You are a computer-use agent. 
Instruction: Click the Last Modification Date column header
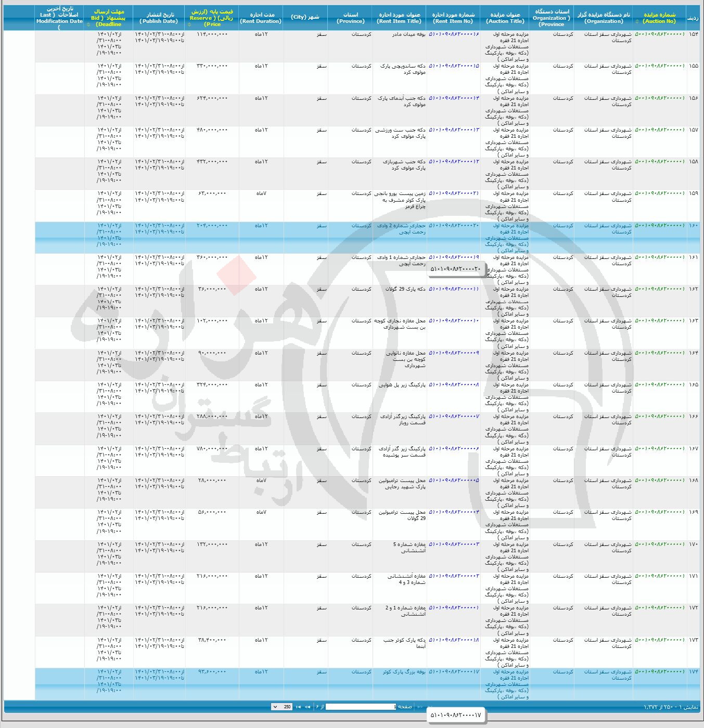59,18
